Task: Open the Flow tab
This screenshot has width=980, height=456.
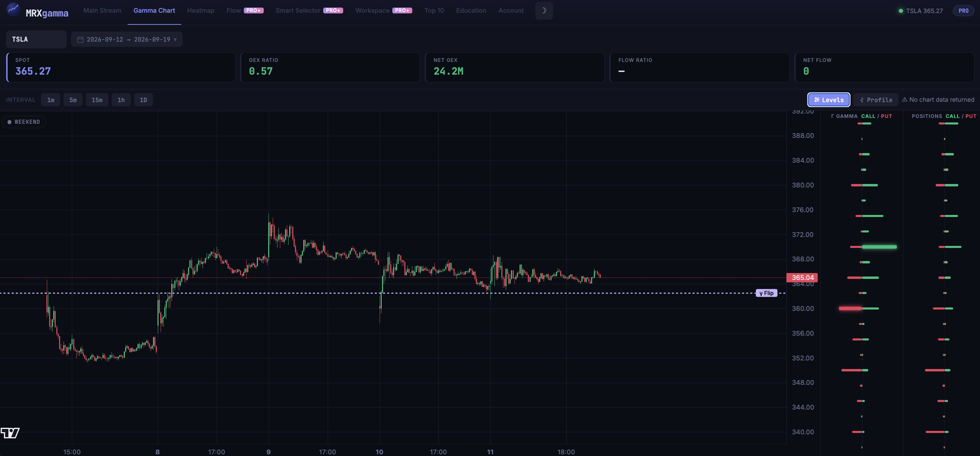Action: coord(233,11)
